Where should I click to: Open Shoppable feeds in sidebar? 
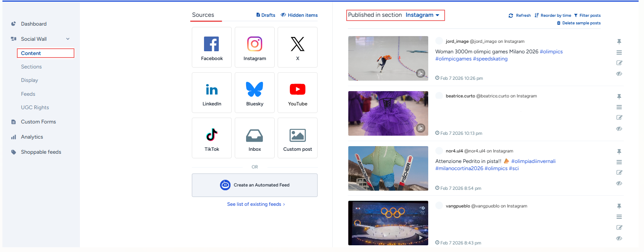(41, 152)
